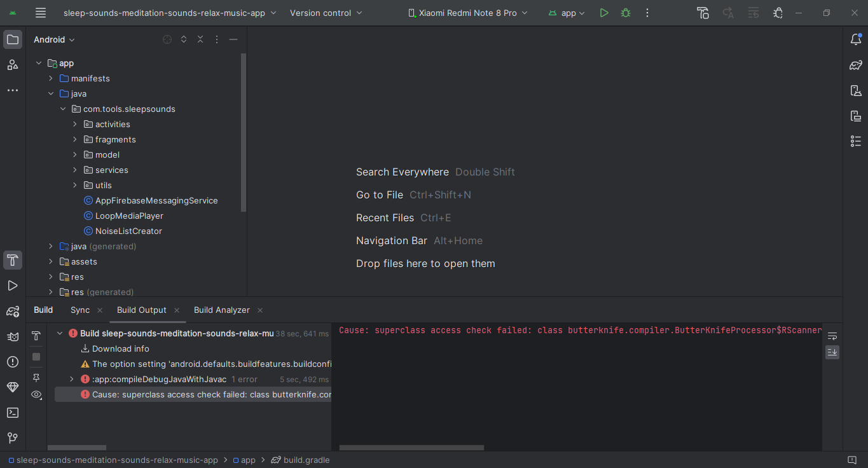
Task: Switch to the Build Analyzer tab
Action: (x=222, y=310)
